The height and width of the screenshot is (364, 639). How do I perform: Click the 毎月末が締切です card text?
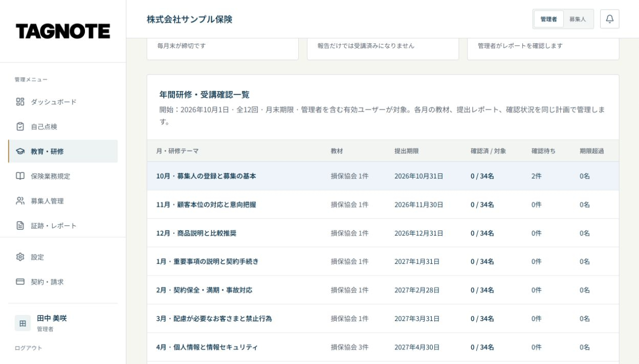[x=181, y=45]
